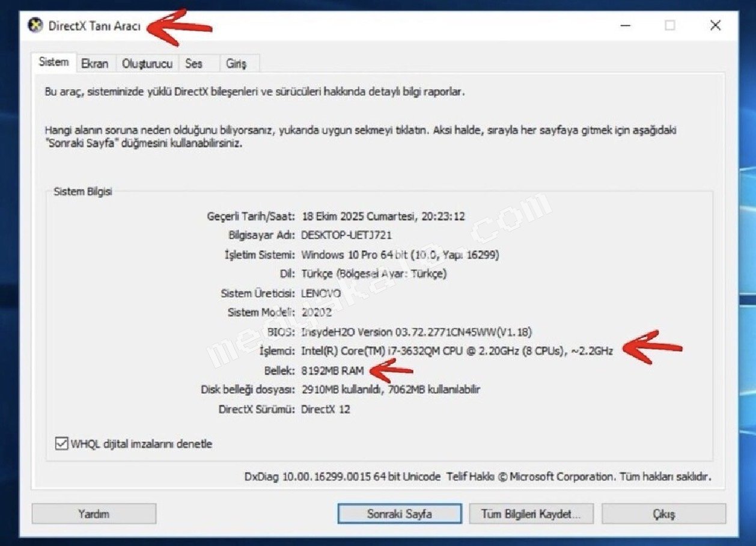
Task: Click memory value 8192MB RAM
Action: (332, 370)
